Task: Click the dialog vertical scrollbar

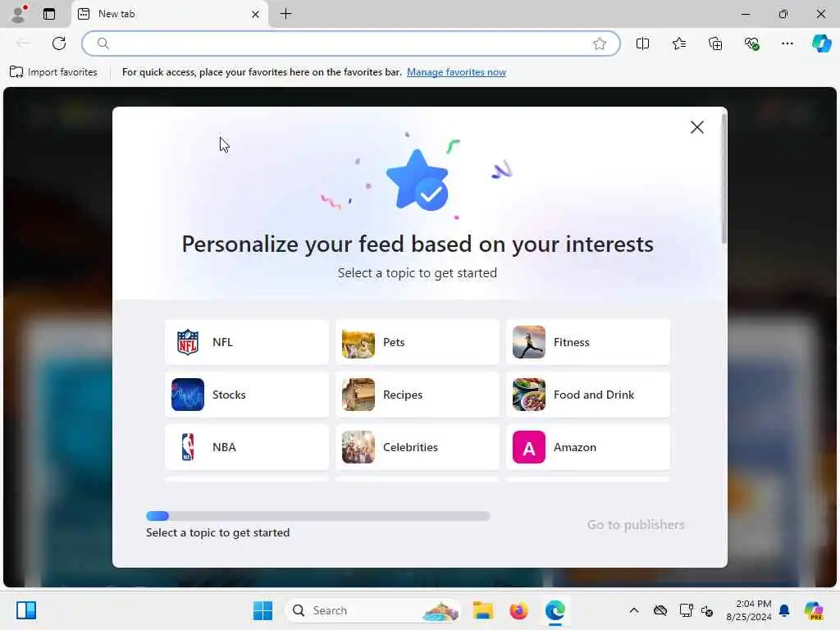Action: coord(724,178)
